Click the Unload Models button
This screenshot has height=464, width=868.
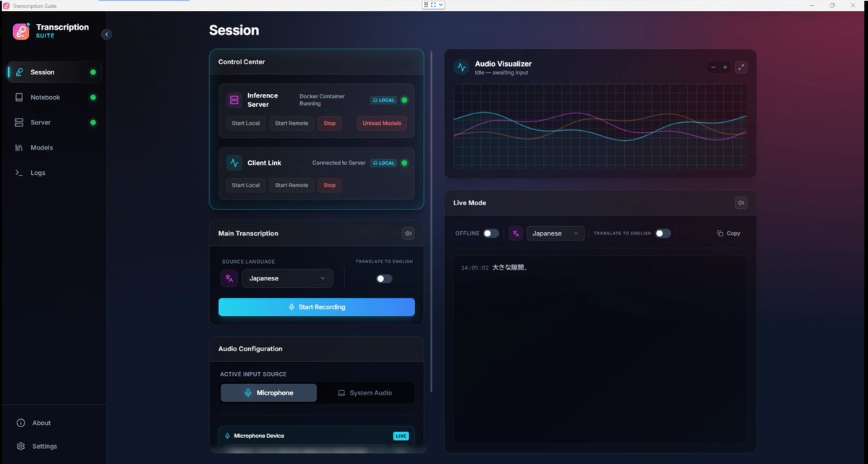[382, 124]
